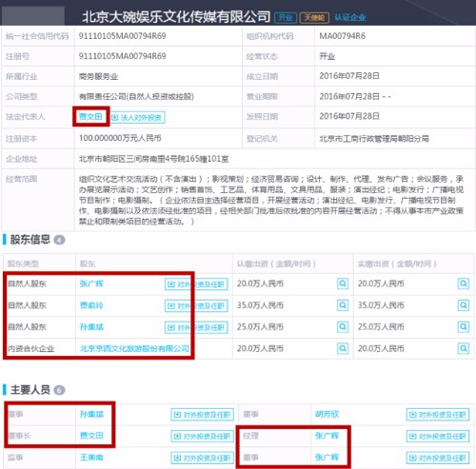The height and width of the screenshot is (469, 476).
Task: Click the 主要人员 section heading
Action: pos(30,390)
